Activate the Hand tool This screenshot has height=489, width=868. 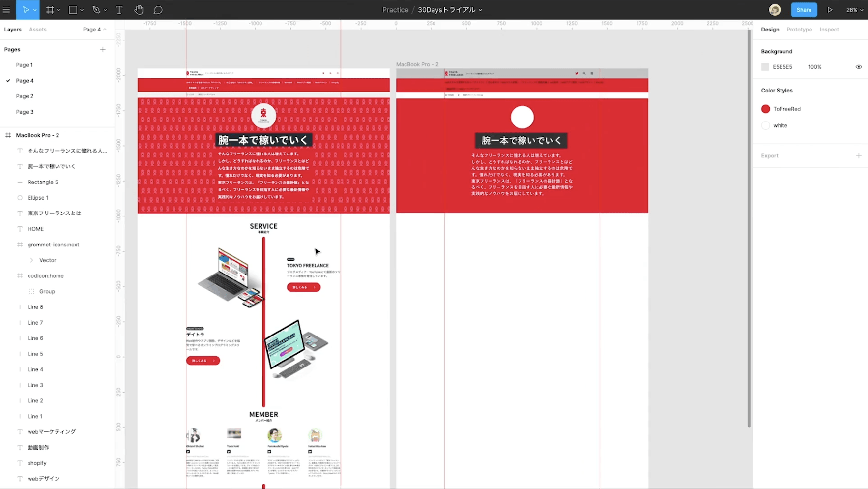pyautogui.click(x=139, y=10)
